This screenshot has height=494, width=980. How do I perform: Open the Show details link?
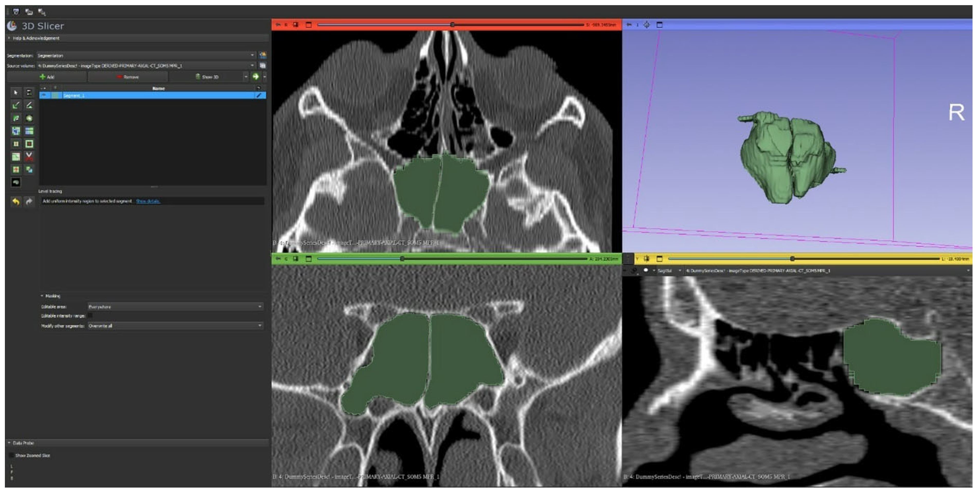(x=148, y=201)
